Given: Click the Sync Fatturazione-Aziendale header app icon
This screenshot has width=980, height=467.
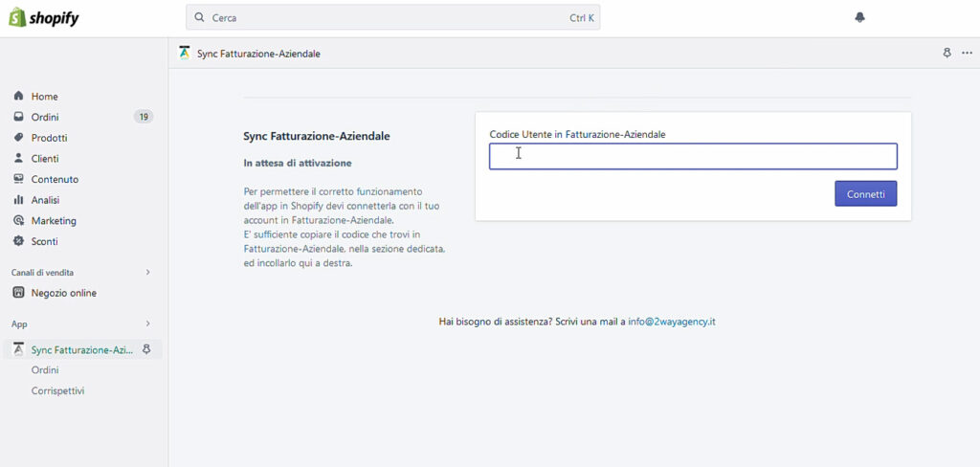Looking at the screenshot, I should pyautogui.click(x=185, y=54).
